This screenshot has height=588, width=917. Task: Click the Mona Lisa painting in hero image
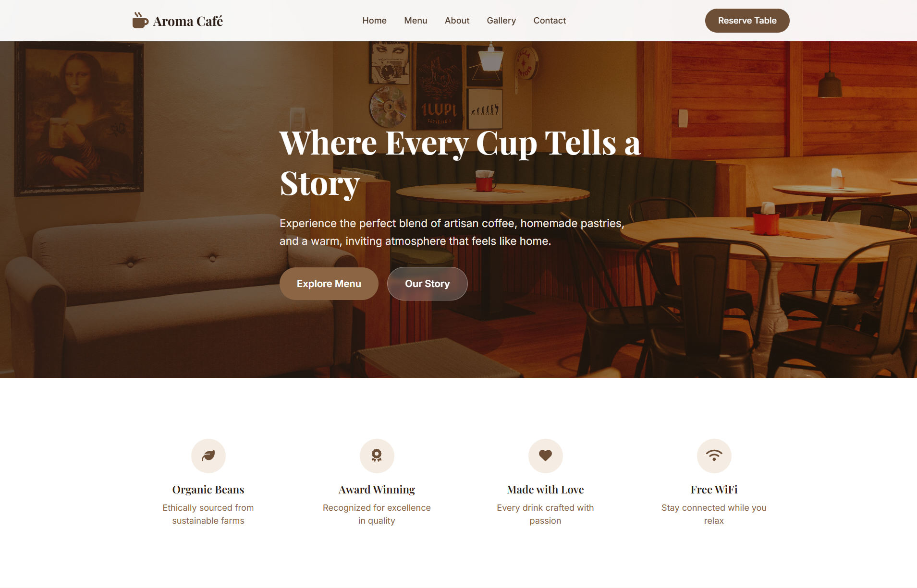[x=79, y=119]
